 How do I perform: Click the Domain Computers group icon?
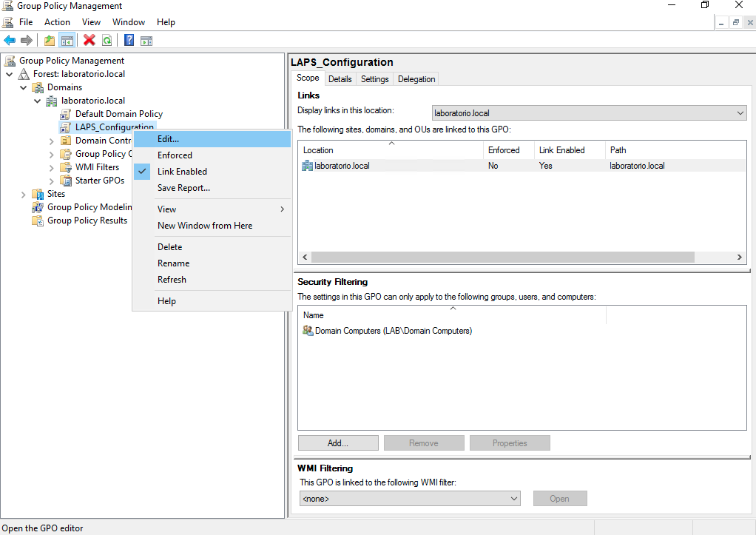click(x=308, y=331)
